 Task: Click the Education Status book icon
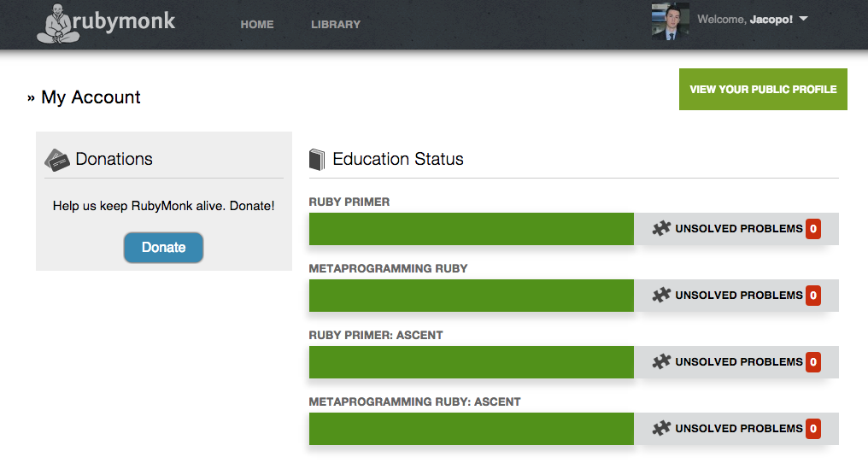[317, 160]
